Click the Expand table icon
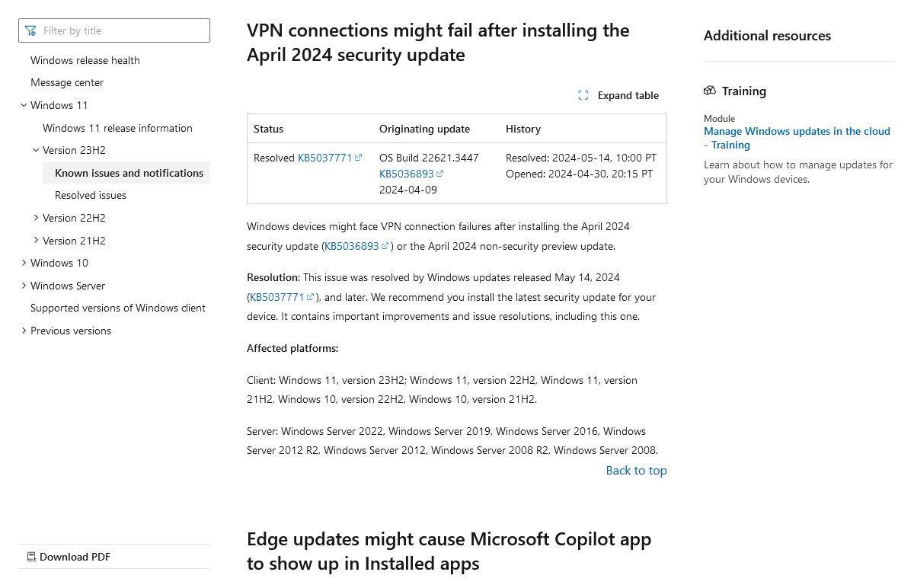This screenshot has height=588, width=914. 583,95
